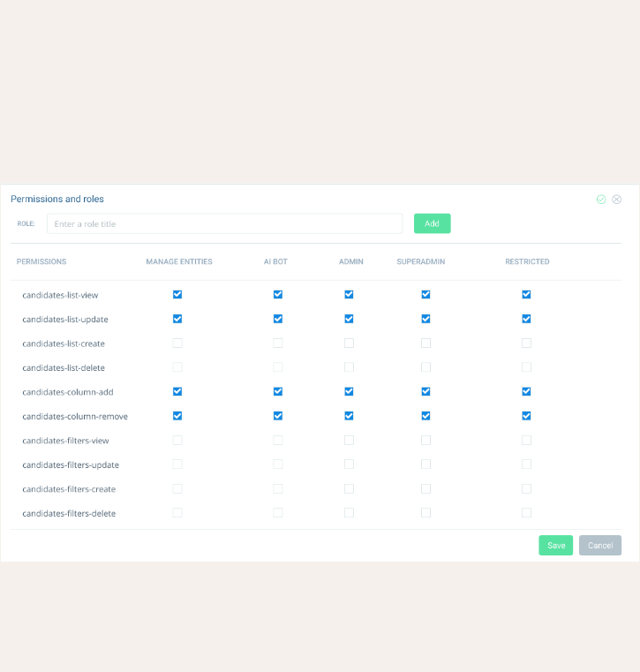Enable candidates-list-delete for AI Bot
This screenshot has height=672, width=640.
[x=277, y=367]
